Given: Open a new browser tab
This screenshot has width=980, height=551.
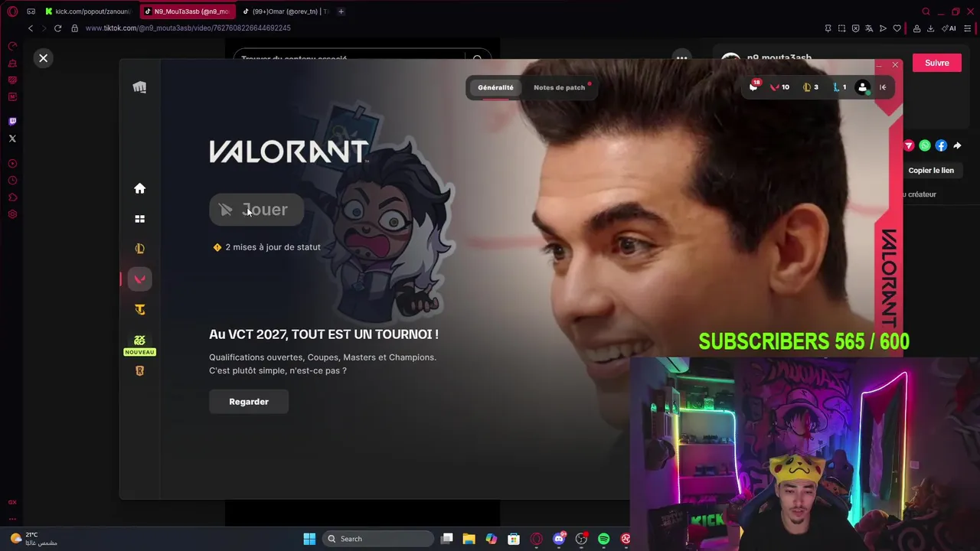Looking at the screenshot, I should click(x=341, y=11).
